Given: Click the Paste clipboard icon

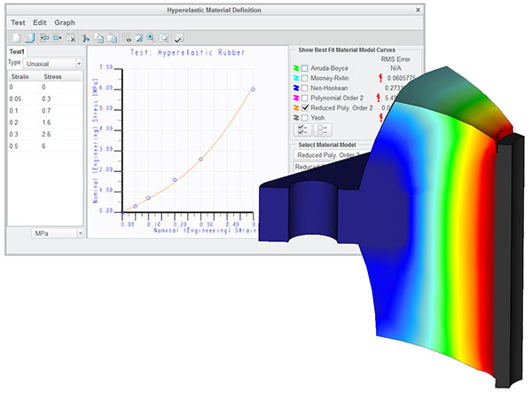Looking at the screenshot, I should click(x=113, y=38).
